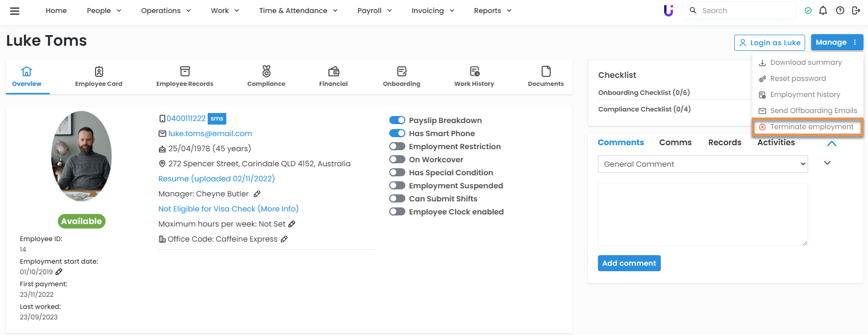The image size is (868, 335).
Task: Click the Add comment button
Action: pyautogui.click(x=629, y=263)
